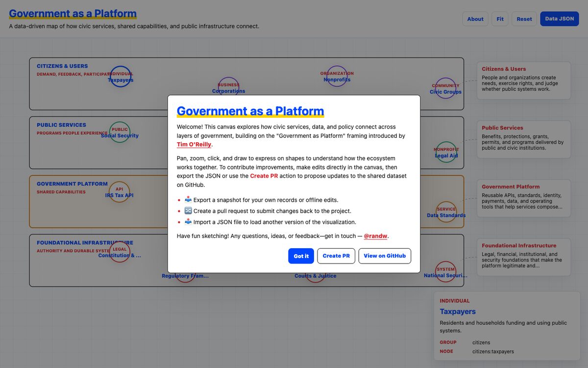Click the citizens:taxpayers node value
This screenshot has height=368, width=588.
click(x=493, y=351)
